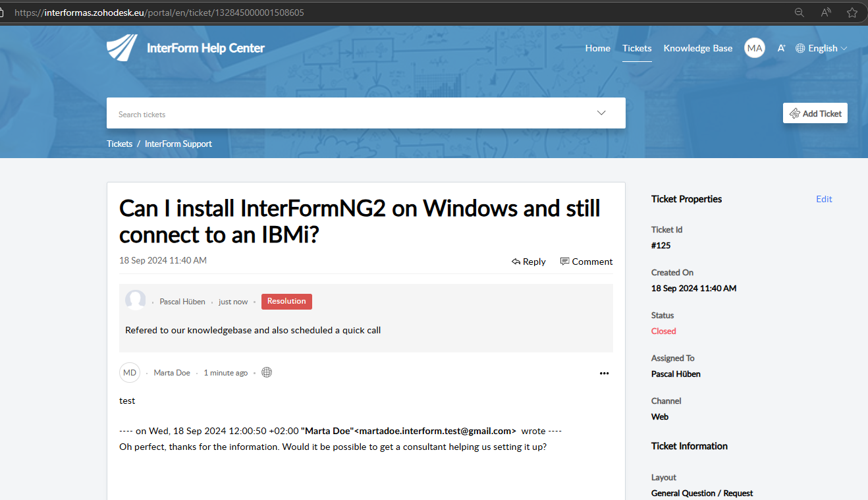Screen dimensions: 868x500
Task: Click General Question / Request layout value
Action: pos(702,493)
